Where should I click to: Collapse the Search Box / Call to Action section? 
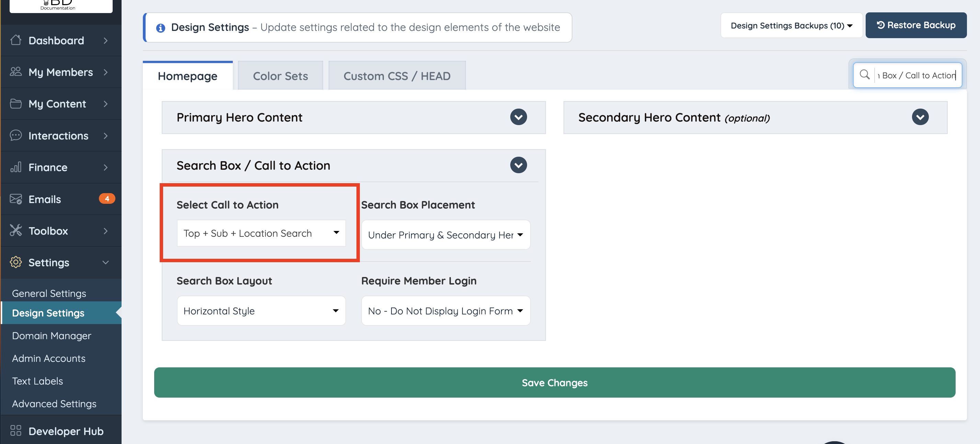click(x=518, y=165)
